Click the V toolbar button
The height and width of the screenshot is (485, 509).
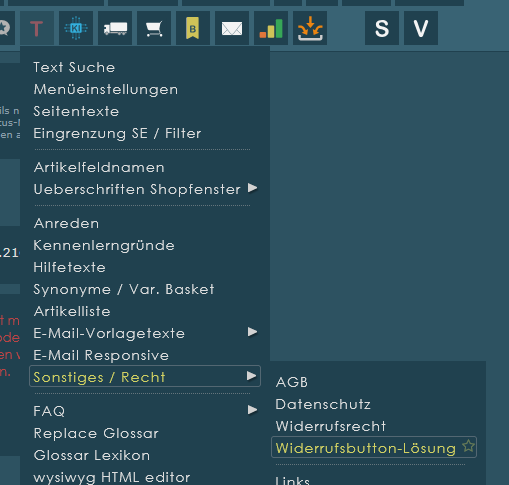[421, 28]
